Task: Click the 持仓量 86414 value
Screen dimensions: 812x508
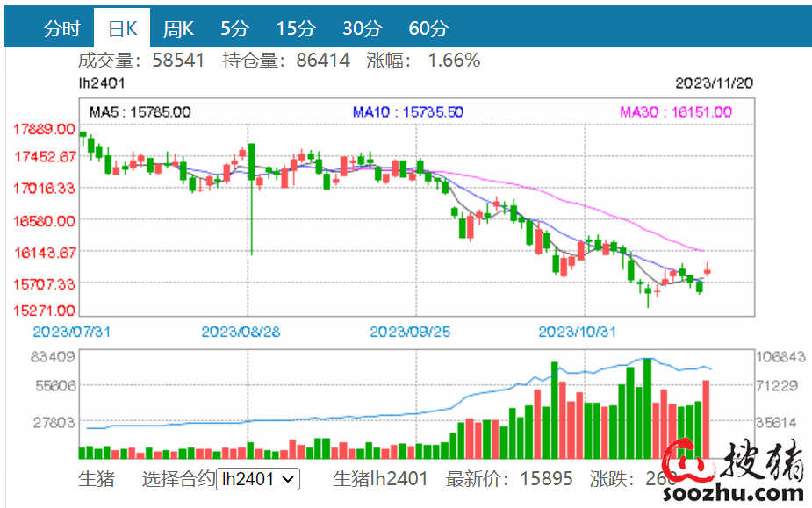Action: coord(323,60)
